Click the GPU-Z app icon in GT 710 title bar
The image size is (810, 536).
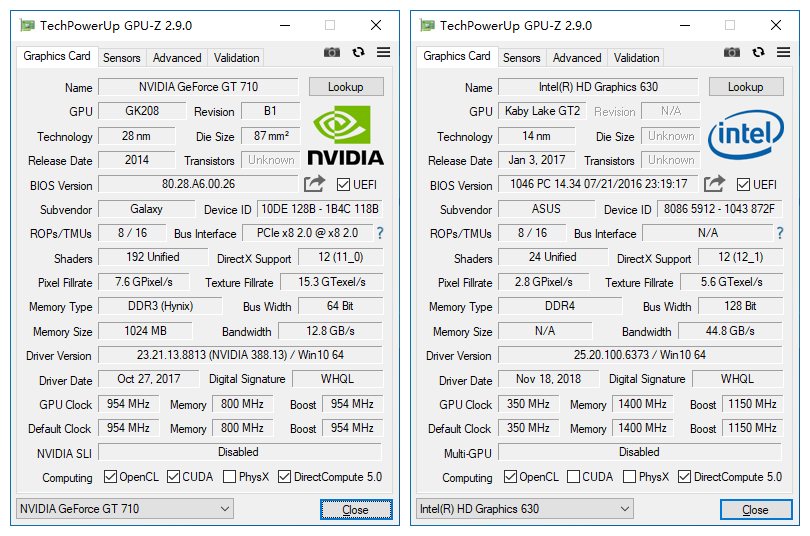tap(27, 25)
